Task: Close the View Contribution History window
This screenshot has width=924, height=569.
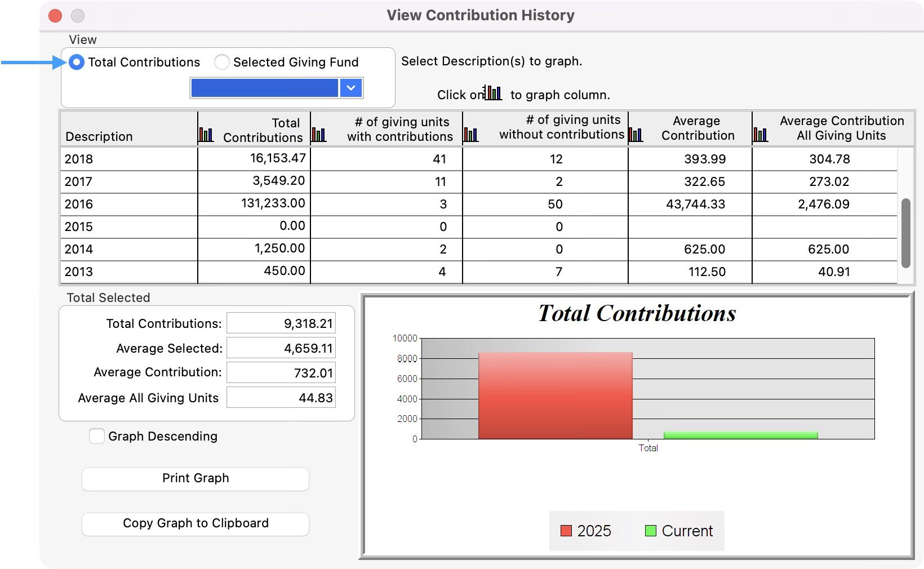Action: tap(55, 16)
